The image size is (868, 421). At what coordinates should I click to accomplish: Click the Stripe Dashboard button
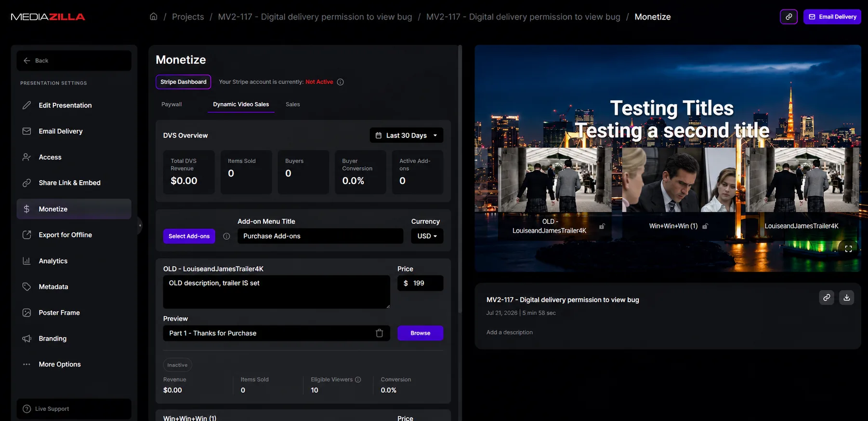point(183,82)
